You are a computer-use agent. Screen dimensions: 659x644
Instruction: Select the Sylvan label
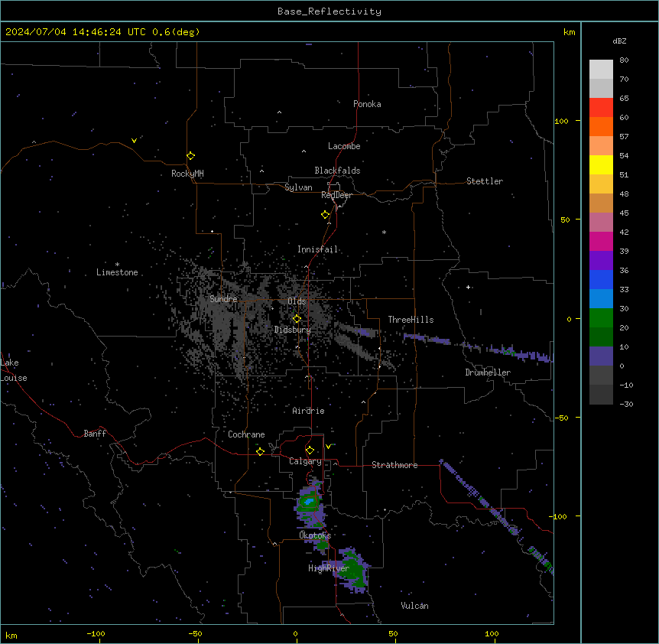(x=298, y=187)
